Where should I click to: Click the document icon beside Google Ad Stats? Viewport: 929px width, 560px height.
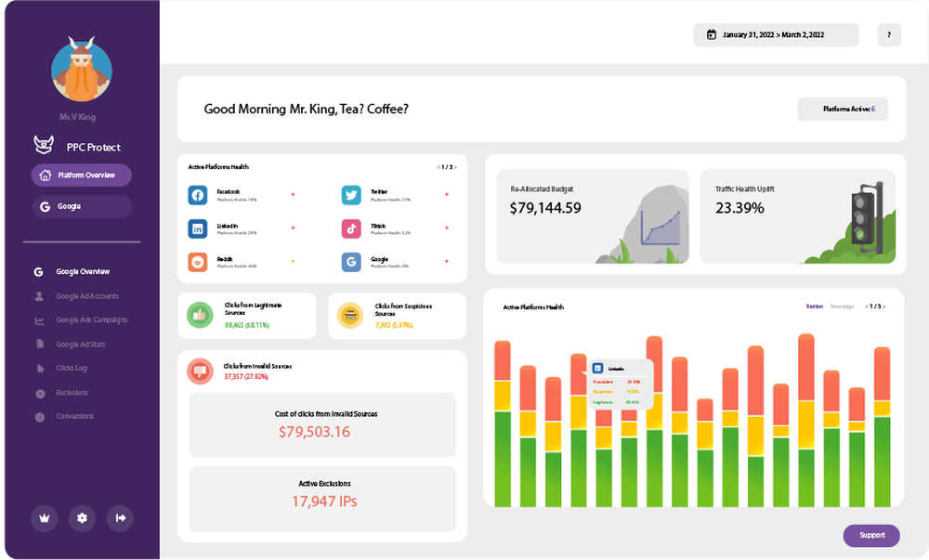40,344
